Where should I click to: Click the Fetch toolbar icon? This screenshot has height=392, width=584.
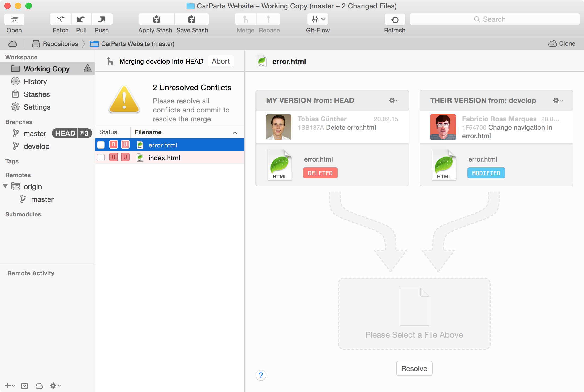coord(61,19)
